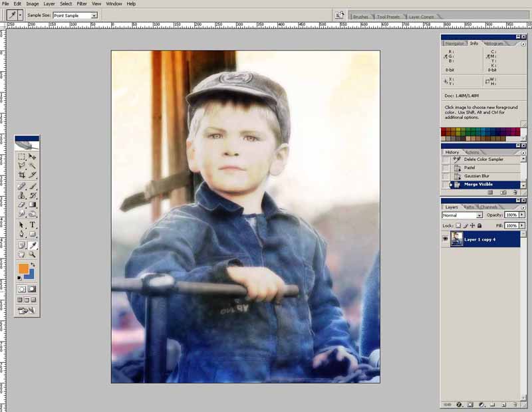532x412 pixels.
Task: Delete current history state trash icon
Action: pyautogui.click(x=515, y=192)
